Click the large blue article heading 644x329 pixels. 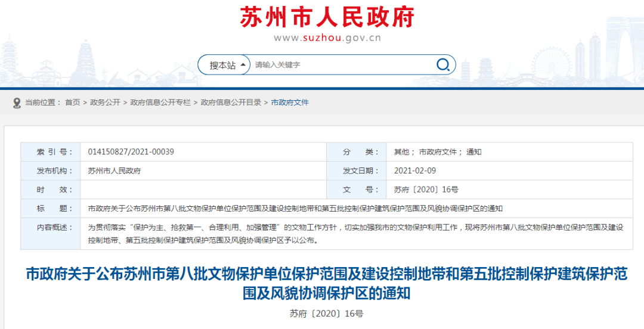[327, 284]
